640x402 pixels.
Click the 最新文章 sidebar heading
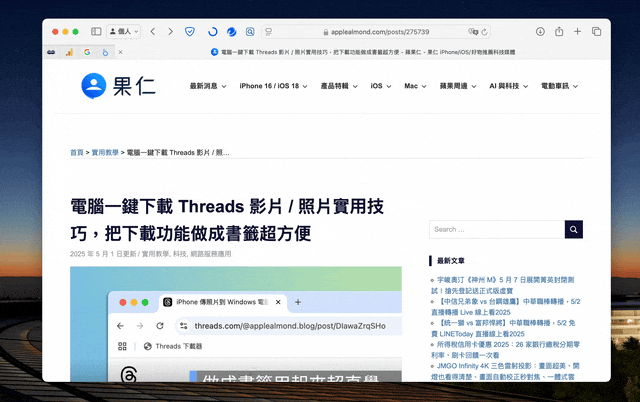[451, 261]
